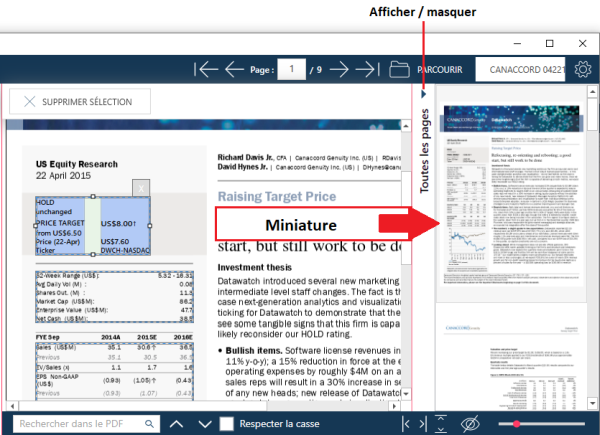
Task: Open the settings gear
Action: (x=583, y=69)
